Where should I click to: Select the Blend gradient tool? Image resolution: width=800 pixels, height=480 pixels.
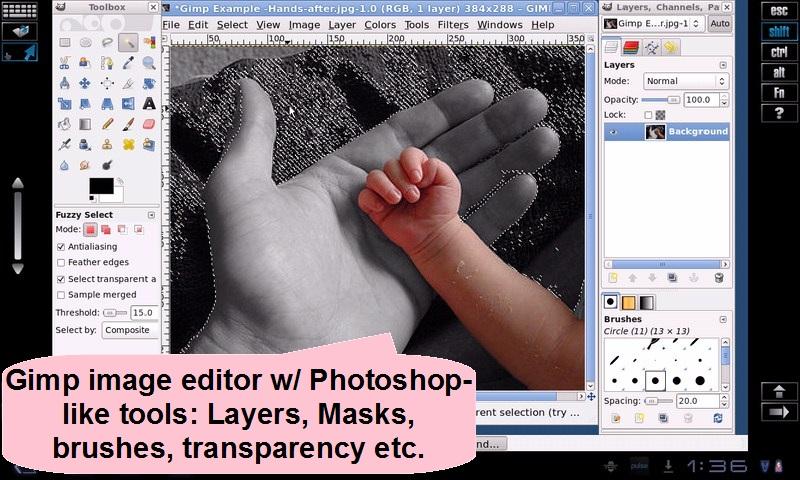click(85, 124)
